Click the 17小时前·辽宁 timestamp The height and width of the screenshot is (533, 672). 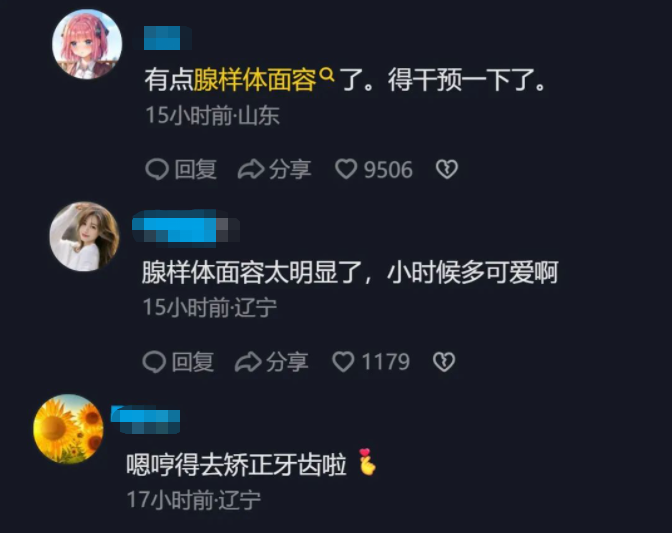coord(194,500)
